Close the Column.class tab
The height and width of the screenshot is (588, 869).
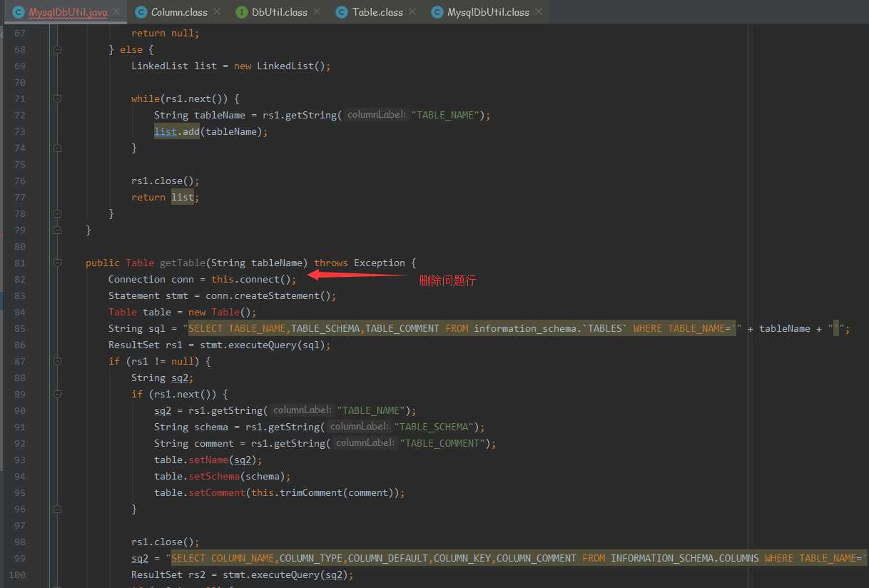coord(217,11)
